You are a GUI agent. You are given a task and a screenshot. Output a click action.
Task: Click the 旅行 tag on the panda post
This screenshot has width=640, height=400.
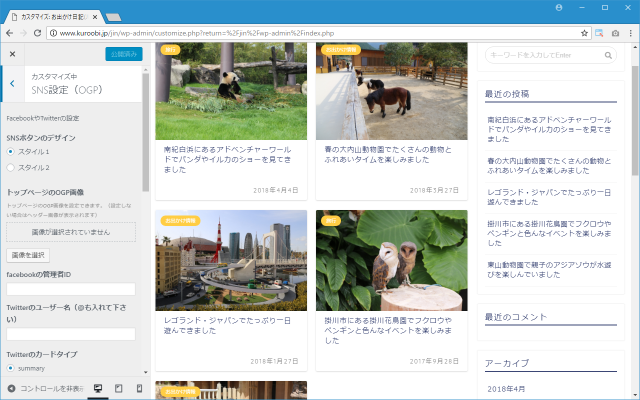tap(170, 49)
